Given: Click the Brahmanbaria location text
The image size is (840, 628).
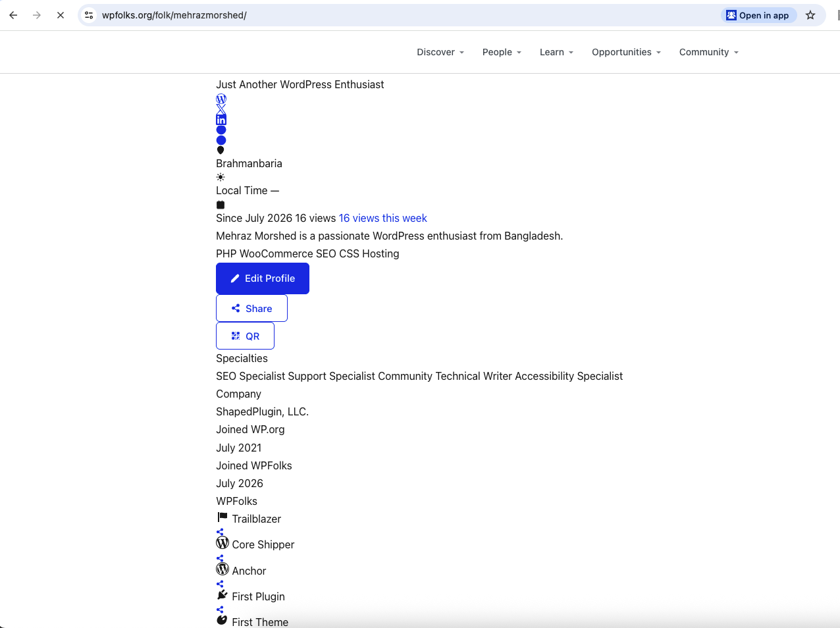Looking at the screenshot, I should [x=249, y=163].
